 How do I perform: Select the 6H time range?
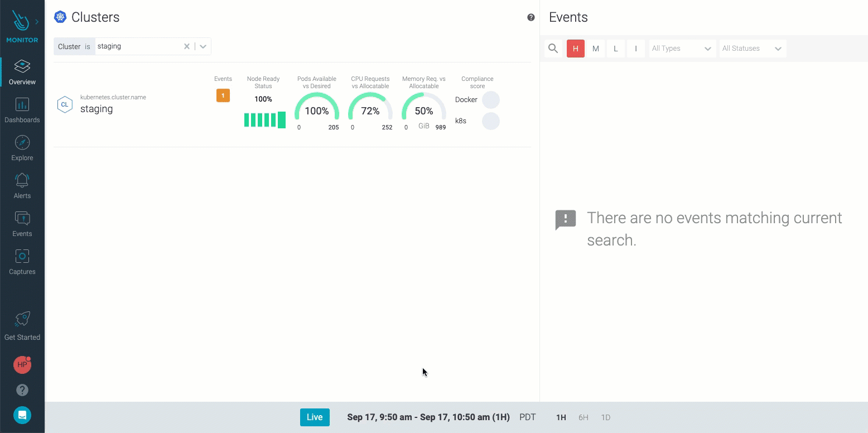point(584,417)
